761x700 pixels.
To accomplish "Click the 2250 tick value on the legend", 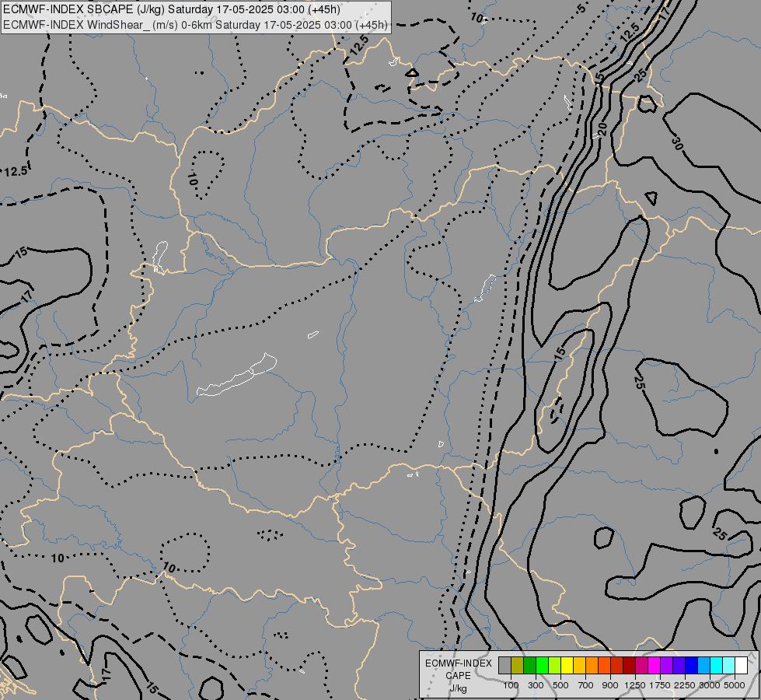I will click(685, 685).
